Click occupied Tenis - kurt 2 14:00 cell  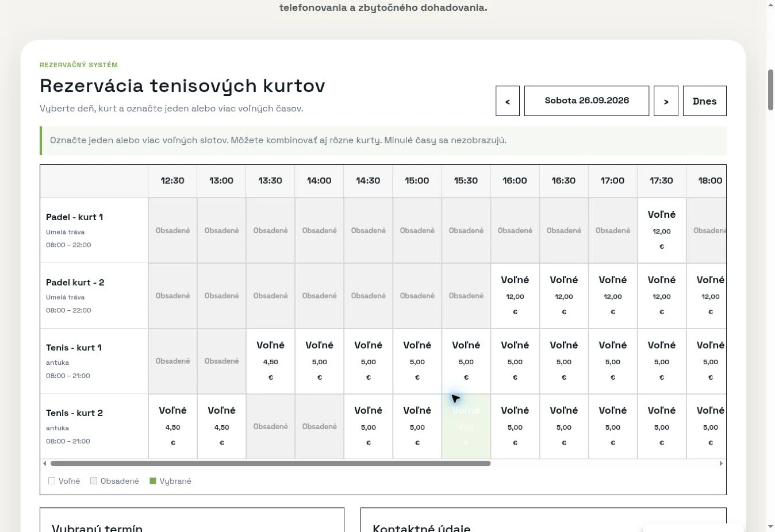pyautogui.click(x=320, y=427)
